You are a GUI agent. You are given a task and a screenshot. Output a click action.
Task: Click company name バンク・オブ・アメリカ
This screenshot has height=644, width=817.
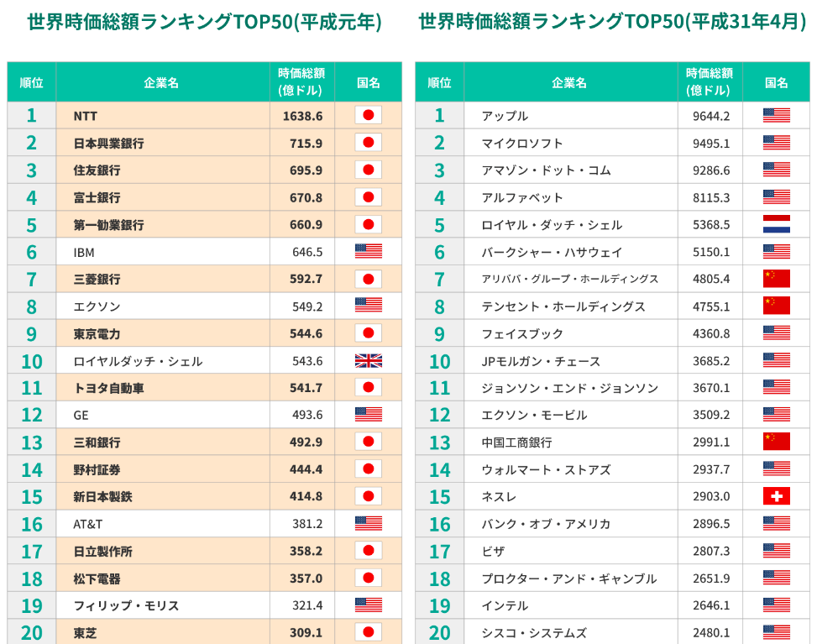(x=546, y=524)
